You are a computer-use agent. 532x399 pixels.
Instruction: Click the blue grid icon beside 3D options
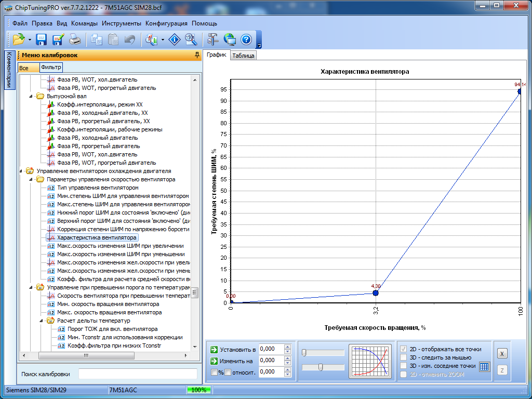[x=484, y=366]
